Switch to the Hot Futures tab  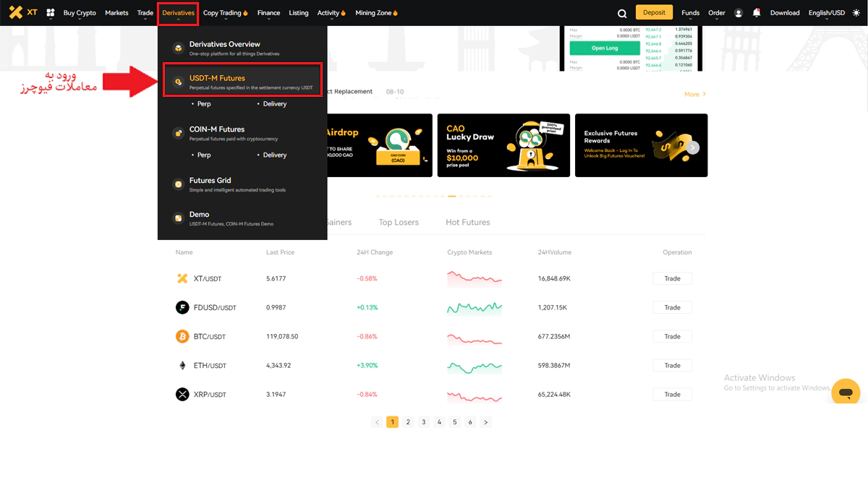coord(468,223)
